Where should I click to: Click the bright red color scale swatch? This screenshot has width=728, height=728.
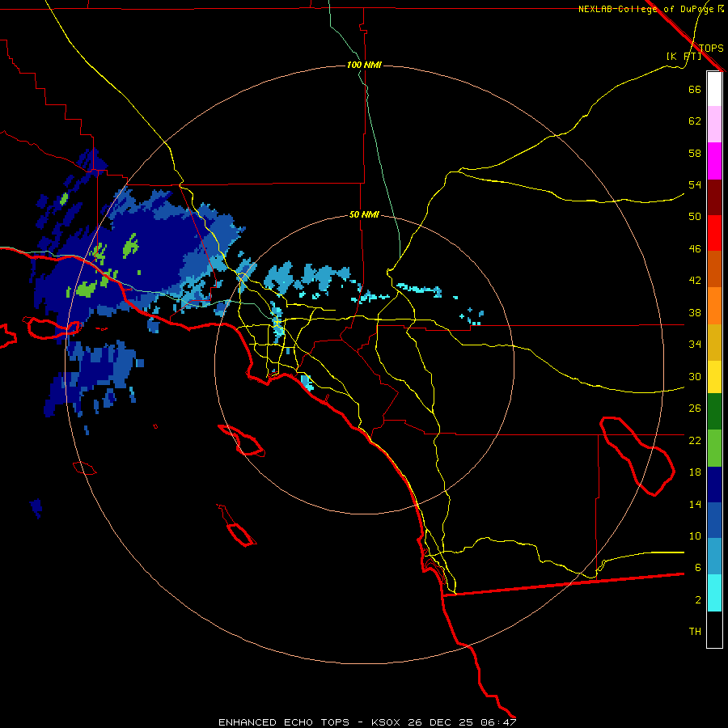click(714, 233)
